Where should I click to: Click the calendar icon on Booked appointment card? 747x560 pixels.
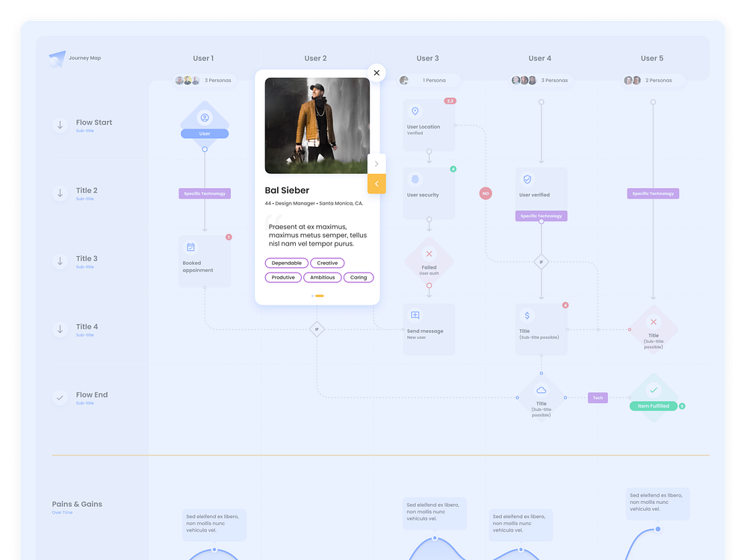tap(190, 247)
